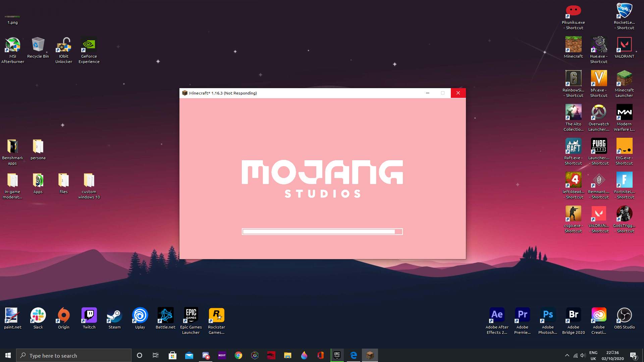Click the Type here to search box
644x362 pixels.
[74, 355]
